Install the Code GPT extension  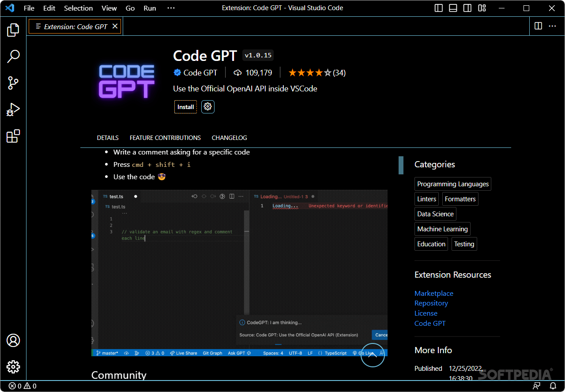coord(186,107)
